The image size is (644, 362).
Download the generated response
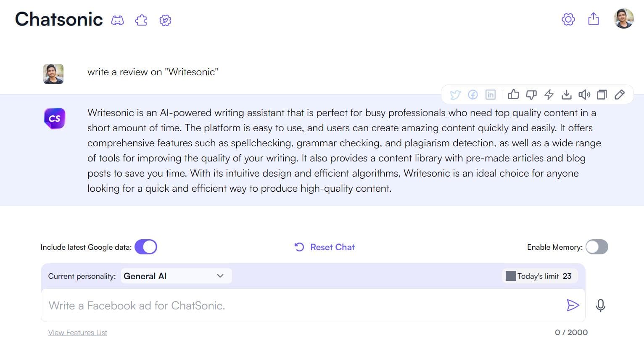(x=566, y=95)
